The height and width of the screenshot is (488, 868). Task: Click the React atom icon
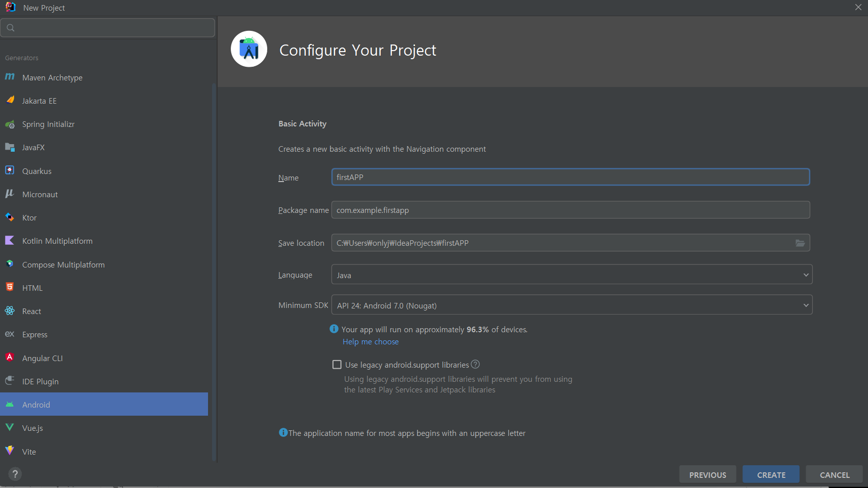click(x=10, y=310)
